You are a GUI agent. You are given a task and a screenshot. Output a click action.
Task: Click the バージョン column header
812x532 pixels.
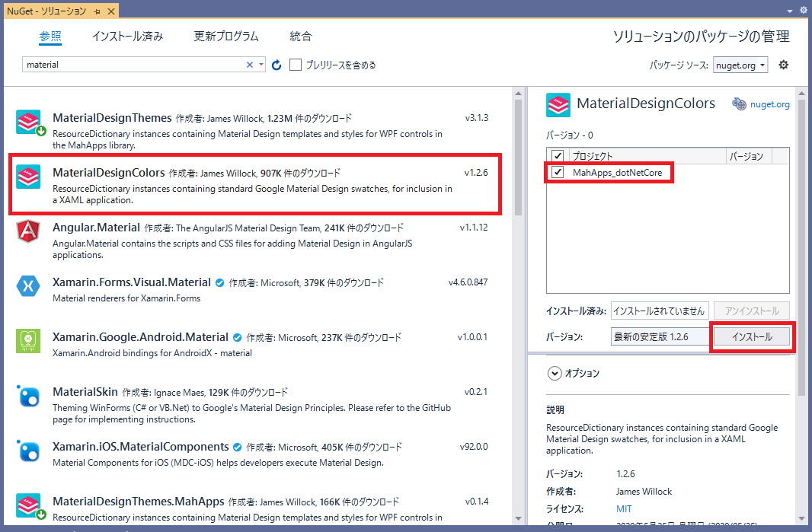(749, 156)
